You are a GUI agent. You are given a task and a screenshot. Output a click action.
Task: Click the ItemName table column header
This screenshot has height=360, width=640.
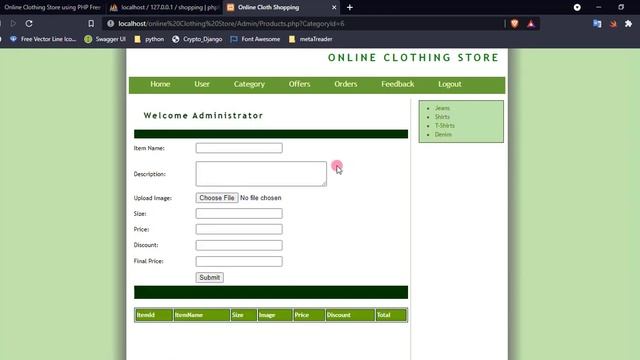[x=202, y=315]
